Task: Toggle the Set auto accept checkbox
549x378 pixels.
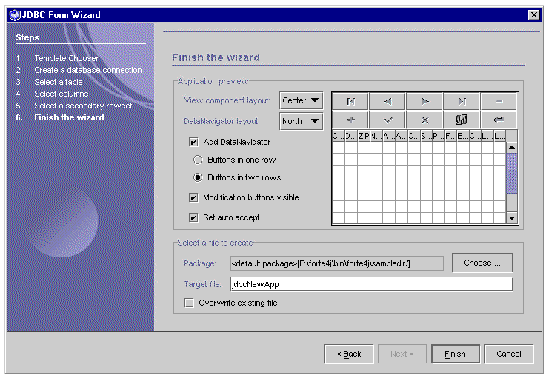Action: pyautogui.click(x=194, y=217)
